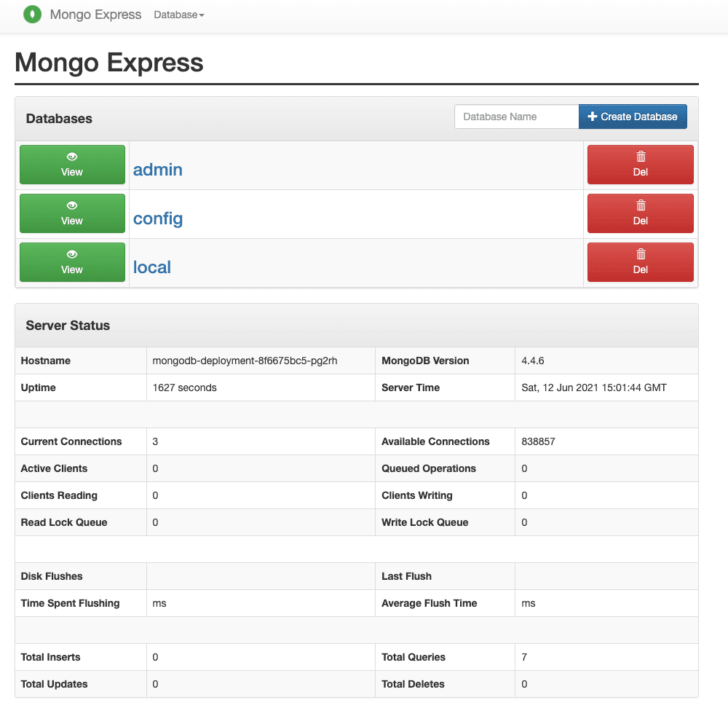The width and height of the screenshot is (728, 716).
Task: Open the Database dropdown in the navbar
Action: click(178, 14)
